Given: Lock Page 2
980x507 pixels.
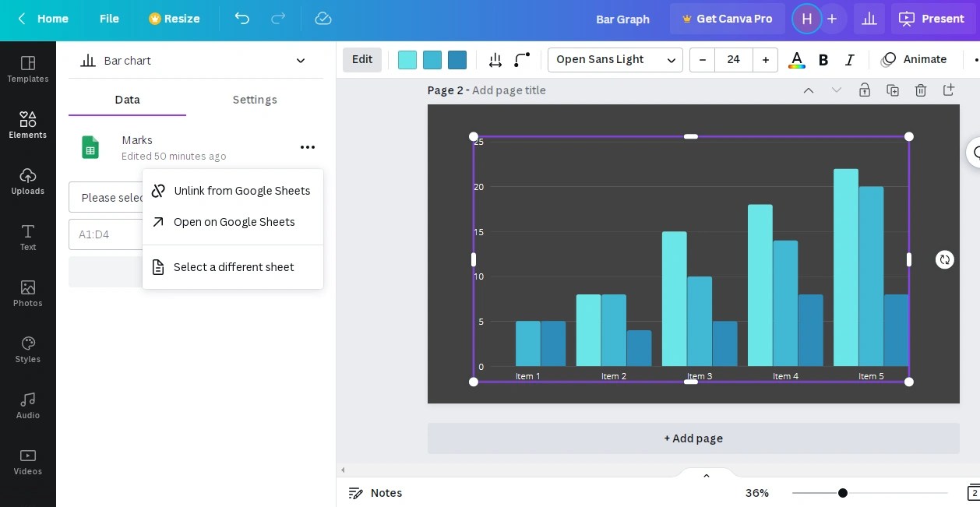Looking at the screenshot, I should click(865, 90).
